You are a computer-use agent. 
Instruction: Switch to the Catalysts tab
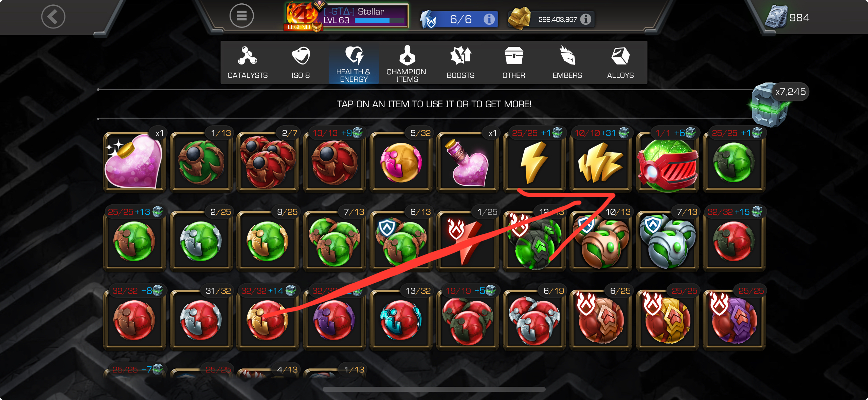pos(248,63)
